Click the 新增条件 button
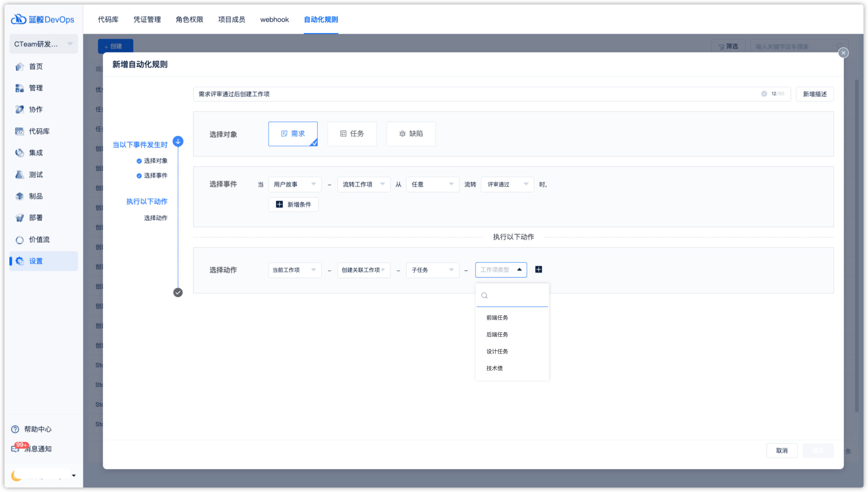 click(x=293, y=204)
